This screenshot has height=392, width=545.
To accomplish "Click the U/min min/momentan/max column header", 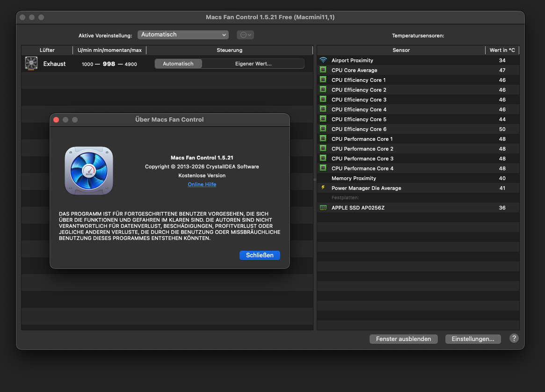I will coord(109,50).
